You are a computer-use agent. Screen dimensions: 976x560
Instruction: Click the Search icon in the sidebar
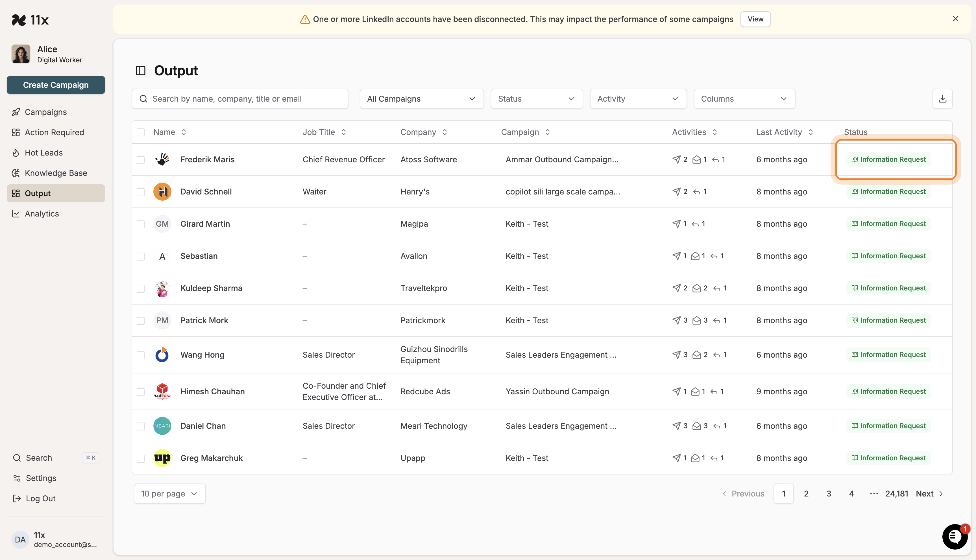click(17, 458)
